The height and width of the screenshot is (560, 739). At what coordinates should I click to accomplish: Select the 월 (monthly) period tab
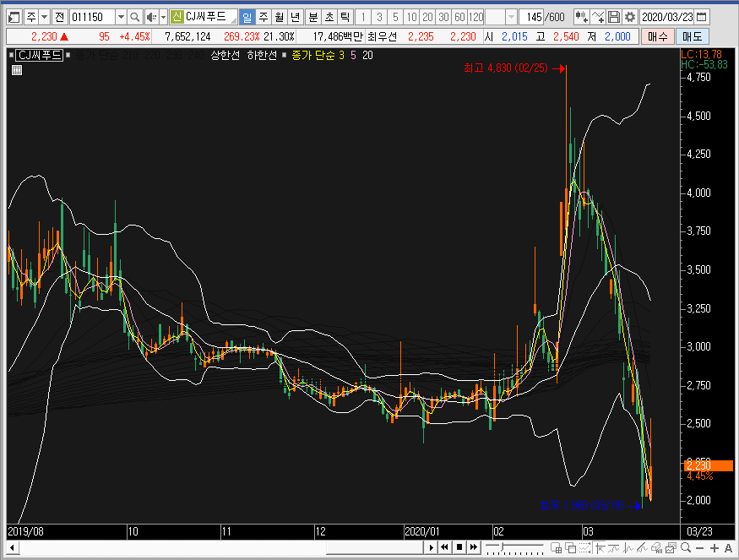[280, 18]
